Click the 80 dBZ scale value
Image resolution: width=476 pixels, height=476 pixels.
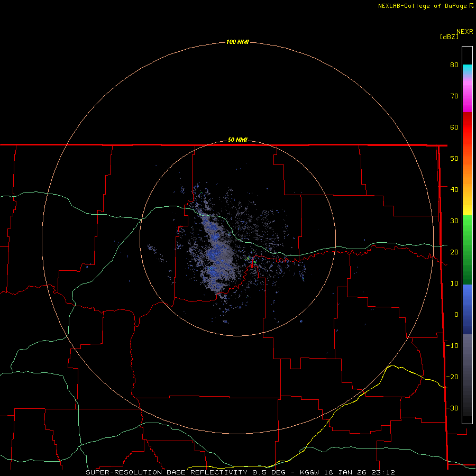[454, 65]
